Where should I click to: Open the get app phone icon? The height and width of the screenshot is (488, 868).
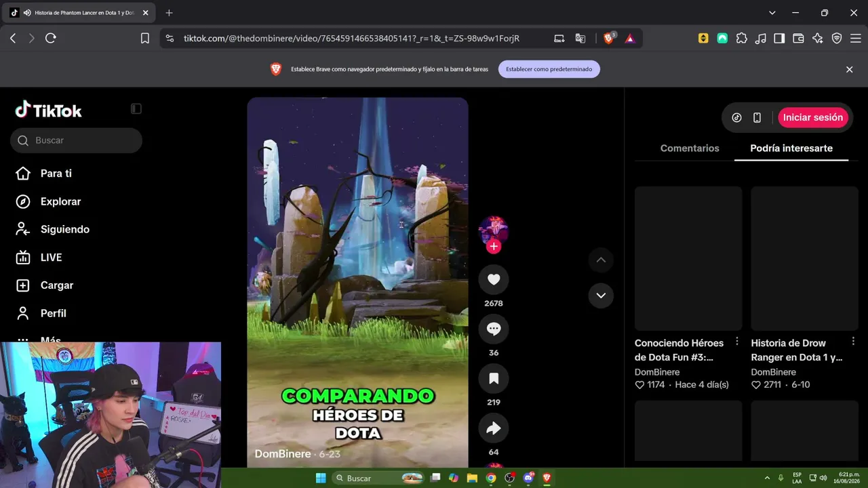click(757, 117)
